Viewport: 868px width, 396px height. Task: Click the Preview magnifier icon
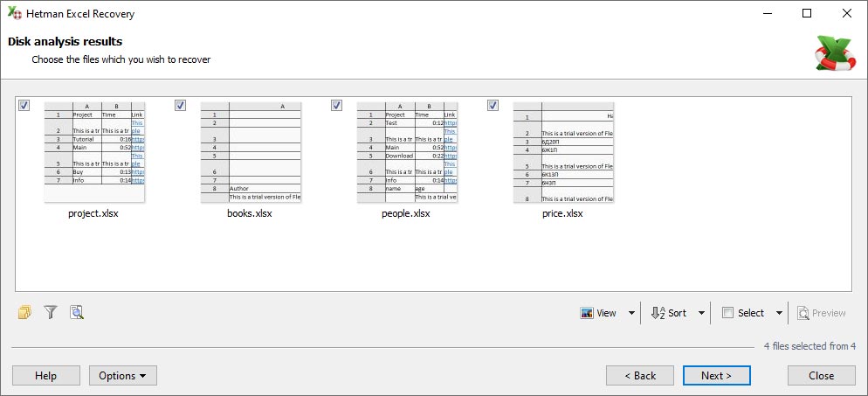(x=803, y=313)
